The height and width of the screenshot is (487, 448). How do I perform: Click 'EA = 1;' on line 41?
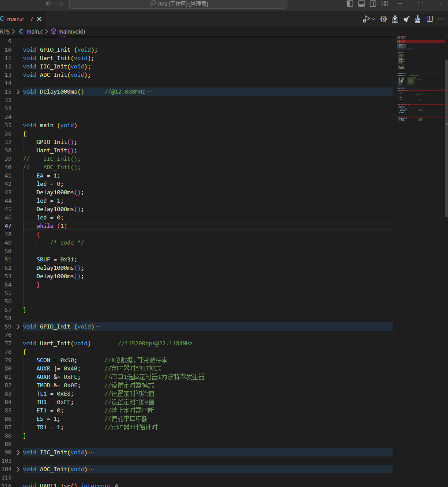pyautogui.click(x=48, y=175)
